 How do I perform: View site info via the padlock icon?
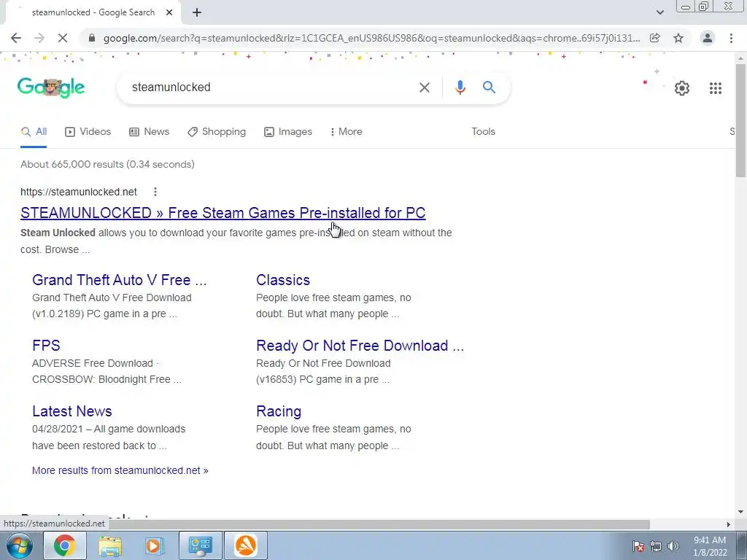(x=92, y=38)
